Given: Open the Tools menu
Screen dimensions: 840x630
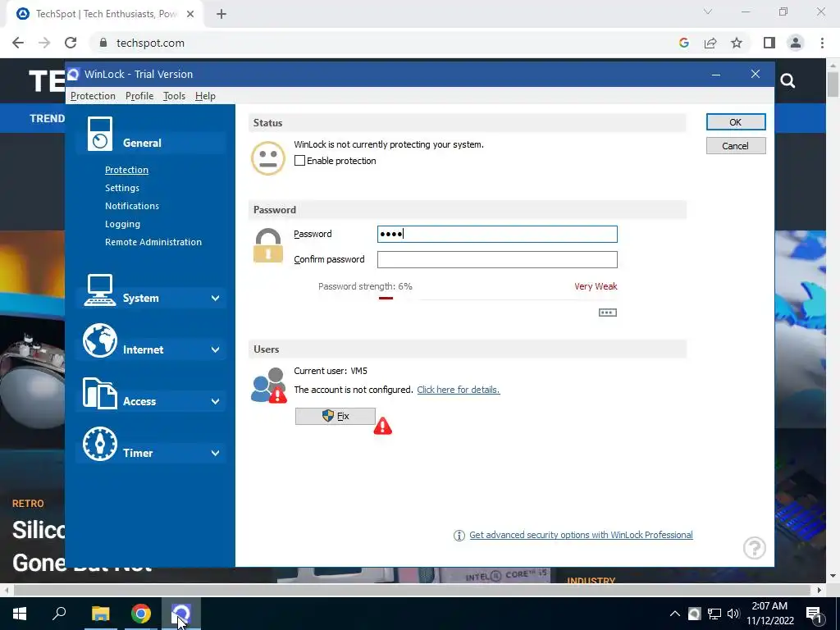Looking at the screenshot, I should [174, 96].
